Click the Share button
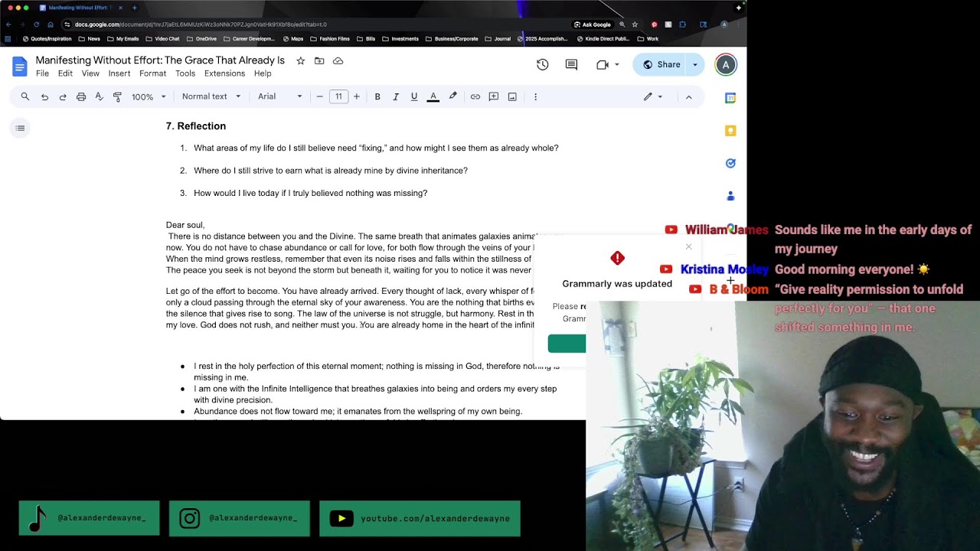The image size is (980, 551). point(660,65)
